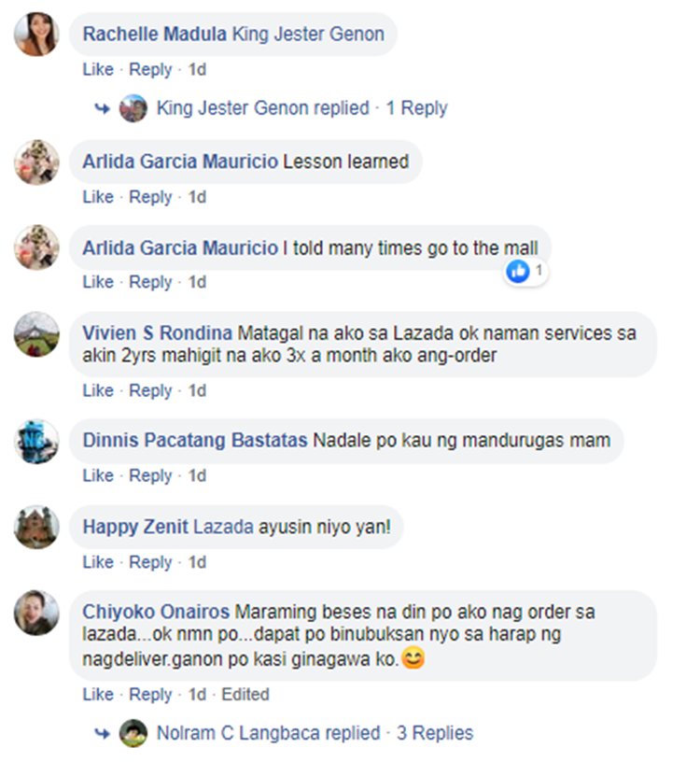Click the thumbs-up reaction on the mall comment
Viewport: 700px width, 762px height.
(518, 271)
